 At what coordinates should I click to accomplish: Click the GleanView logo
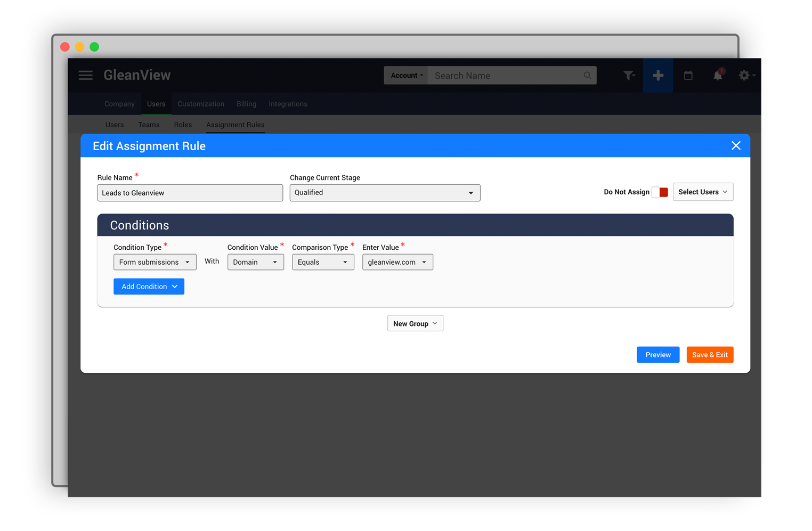tap(137, 75)
